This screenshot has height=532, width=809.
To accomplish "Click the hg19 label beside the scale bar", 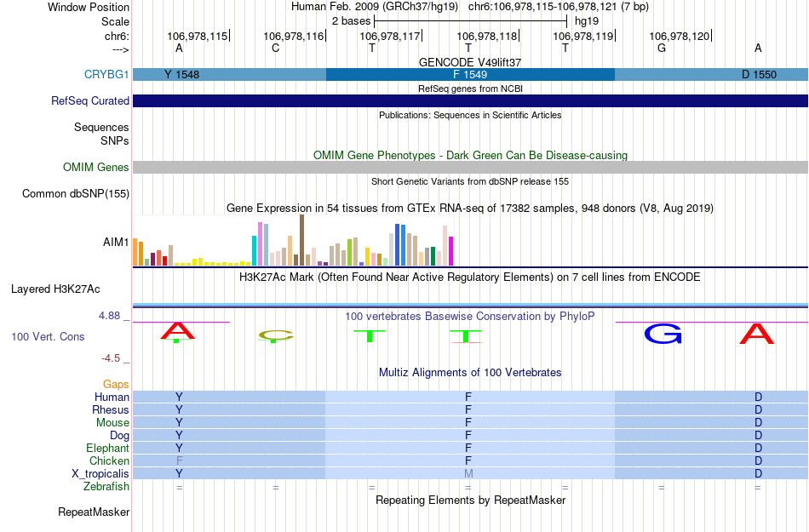I will pos(587,21).
